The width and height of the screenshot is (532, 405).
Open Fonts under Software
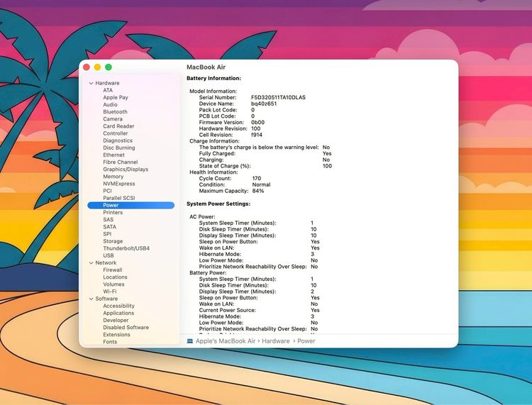(110, 342)
